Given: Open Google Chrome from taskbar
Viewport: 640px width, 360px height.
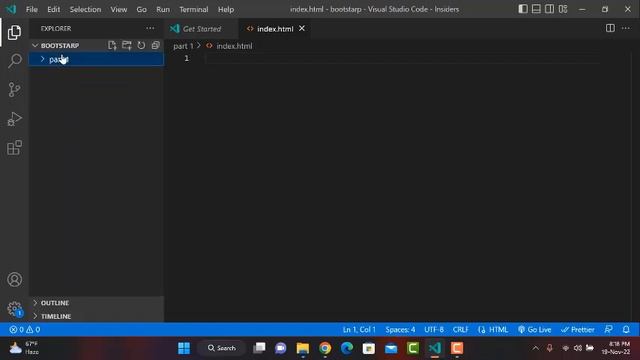Looking at the screenshot, I should pos(325,348).
